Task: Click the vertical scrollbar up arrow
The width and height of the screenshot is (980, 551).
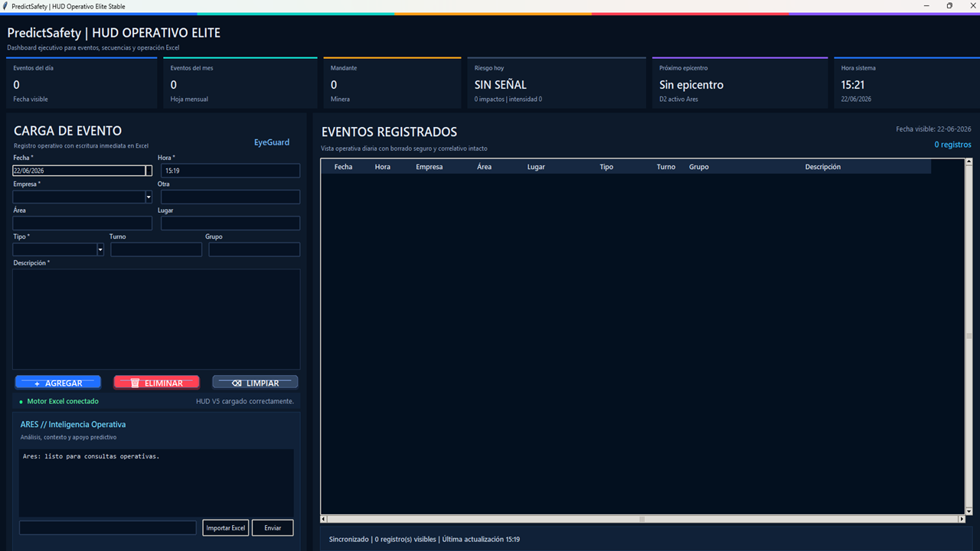Action: [x=969, y=162]
